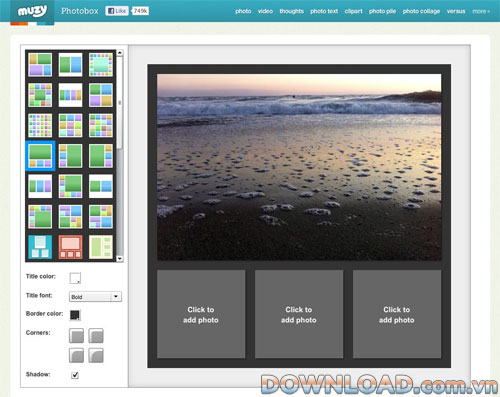Add photo to the middle empty slot

[x=299, y=314]
